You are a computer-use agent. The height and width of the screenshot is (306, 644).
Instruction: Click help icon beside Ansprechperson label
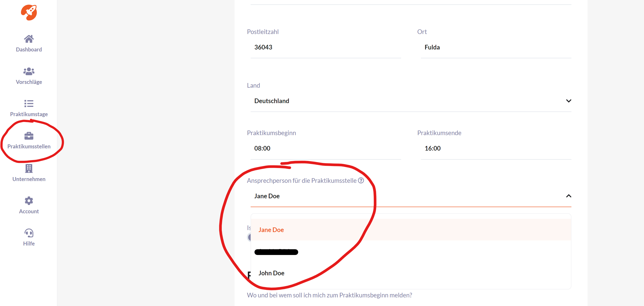(x=361, y=180)
